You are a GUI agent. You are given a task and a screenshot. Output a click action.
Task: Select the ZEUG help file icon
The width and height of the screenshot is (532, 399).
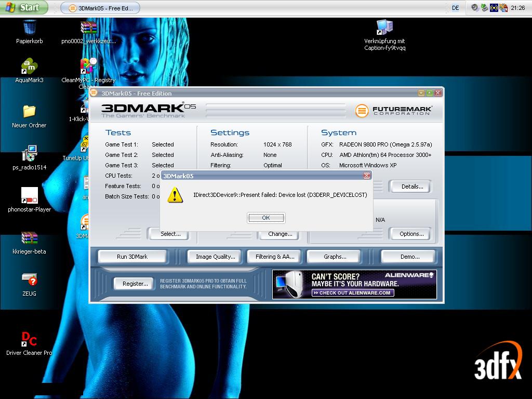click(x=30, y=279)
